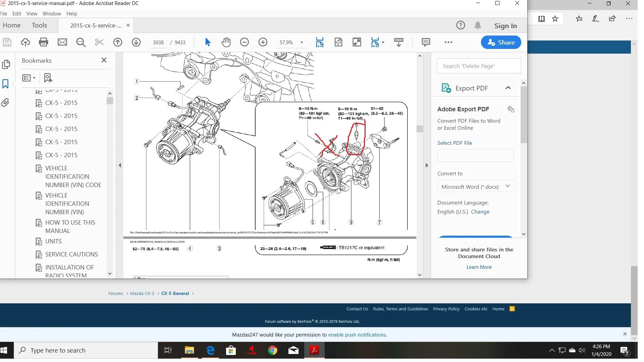644x362 pixels.
Task: Click Learn More about Document Cloud
Action: (479, 267)
